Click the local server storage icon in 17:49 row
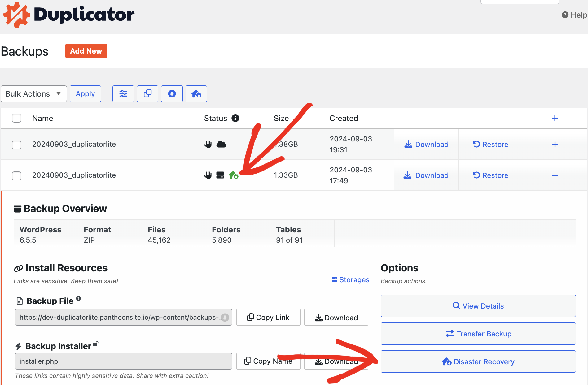Screen dimensions: 588x385 [x=220, y=175]
